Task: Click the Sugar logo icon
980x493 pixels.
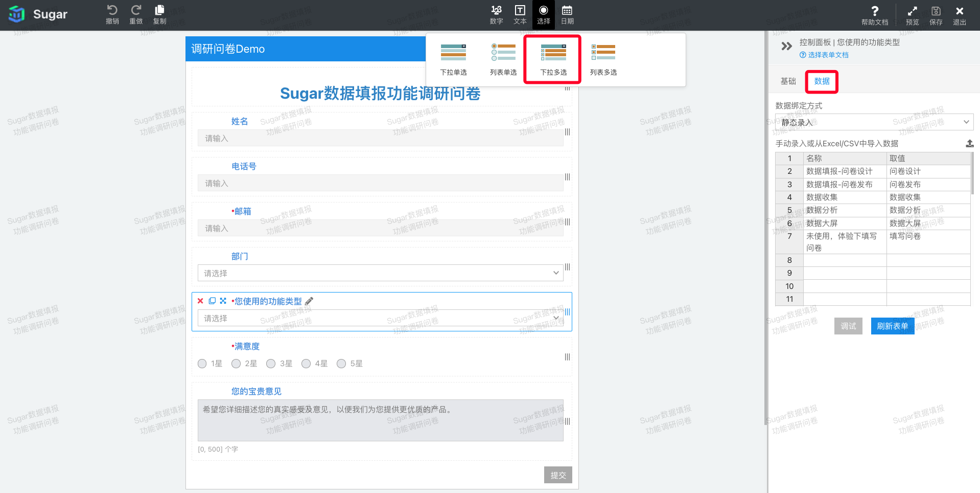Action: 16,14
